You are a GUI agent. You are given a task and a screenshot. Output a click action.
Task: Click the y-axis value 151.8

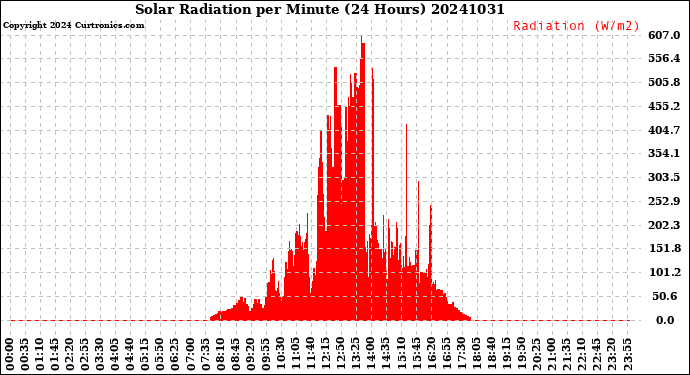pyautogui.click(x=664, y=249)
